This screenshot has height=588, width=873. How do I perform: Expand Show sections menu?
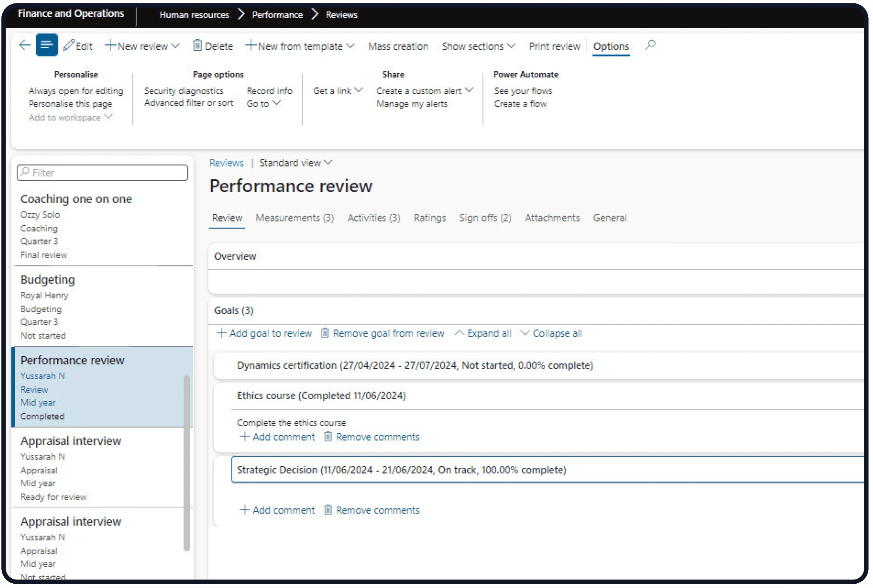[x=479, y=46]
